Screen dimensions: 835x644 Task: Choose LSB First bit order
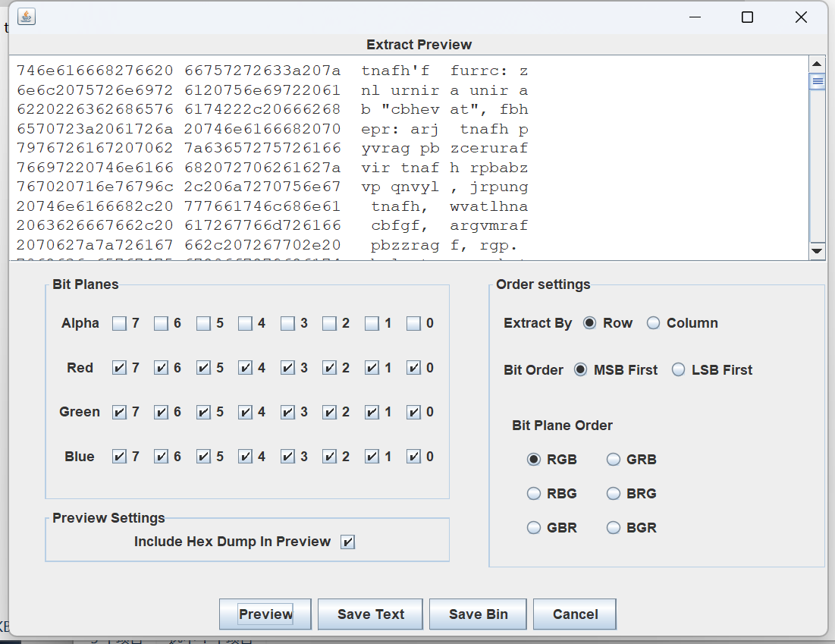678,370
